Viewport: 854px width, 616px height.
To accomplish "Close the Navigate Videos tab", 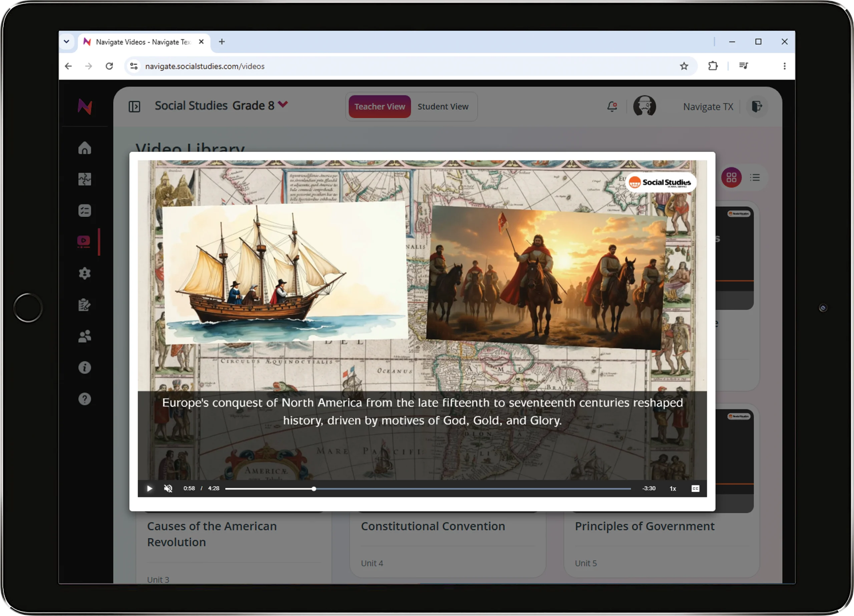I will [x=201, y=42].
